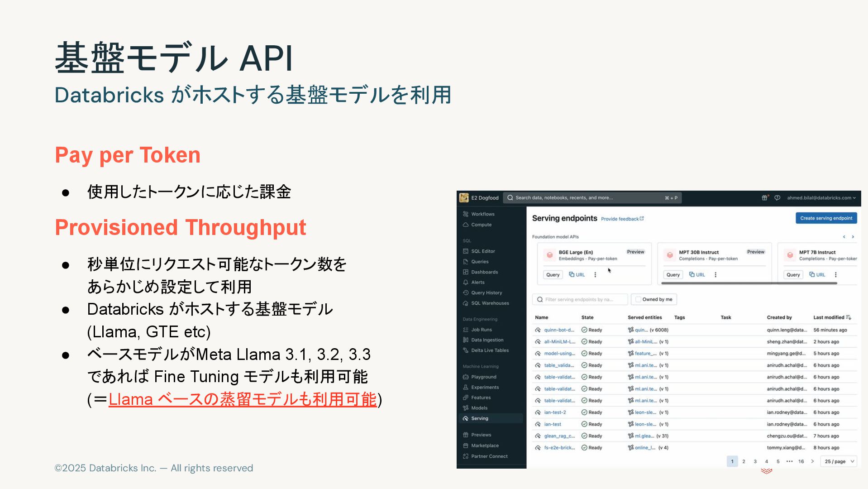
Task: Click the Experiments flask icon
Action: (466, 387)
